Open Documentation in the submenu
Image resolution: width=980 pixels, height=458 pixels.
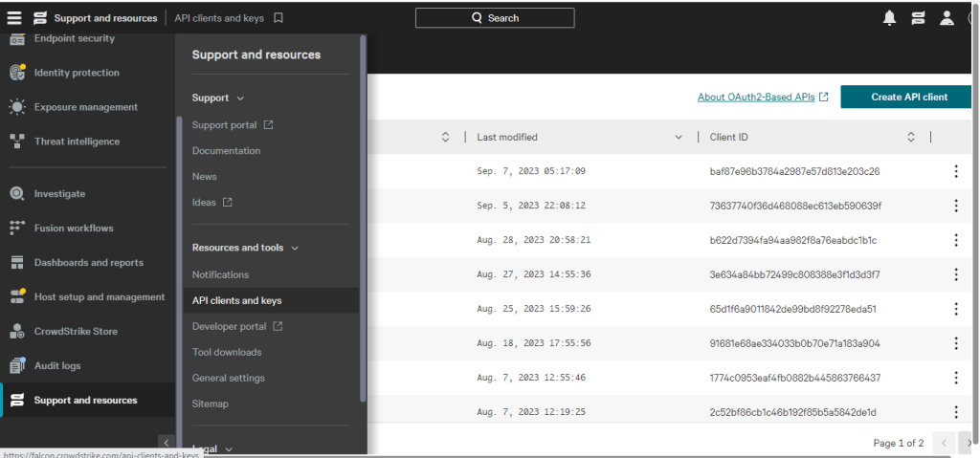pos(226,150)
